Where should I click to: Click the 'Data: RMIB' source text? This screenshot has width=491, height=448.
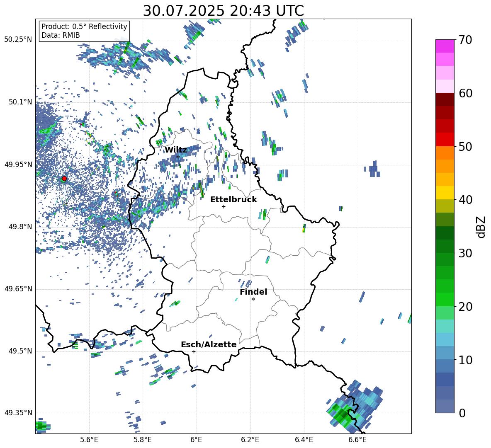tap(61, 35)
